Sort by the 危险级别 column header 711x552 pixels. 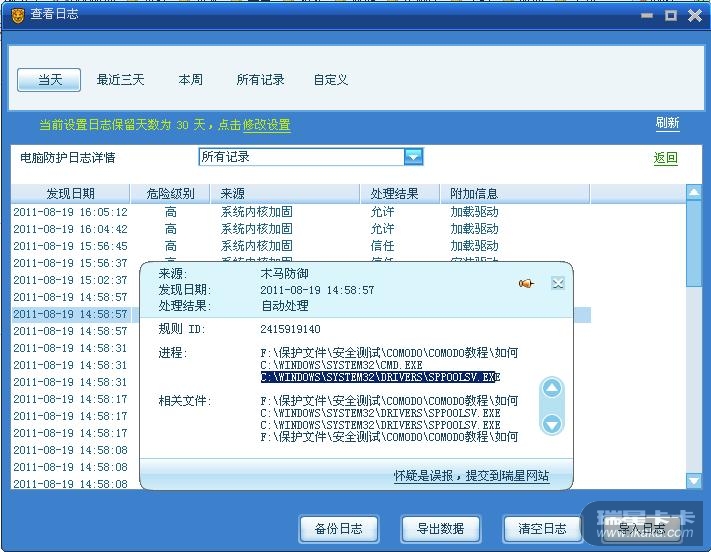(x=170, y=194)
